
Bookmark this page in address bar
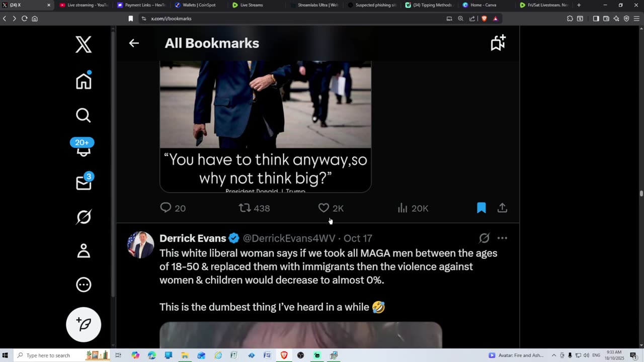(130, 19)
